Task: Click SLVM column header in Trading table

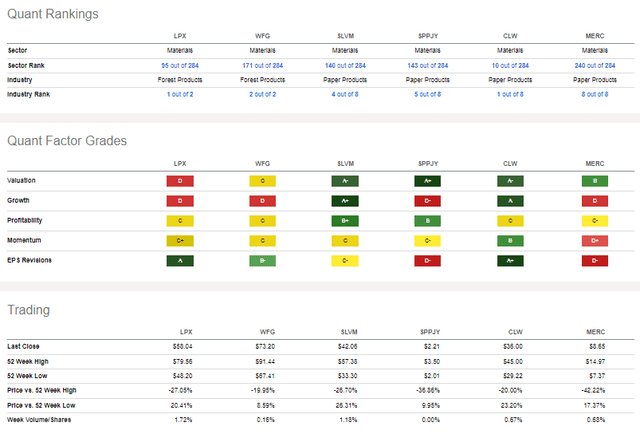Action: coord(349,332)
